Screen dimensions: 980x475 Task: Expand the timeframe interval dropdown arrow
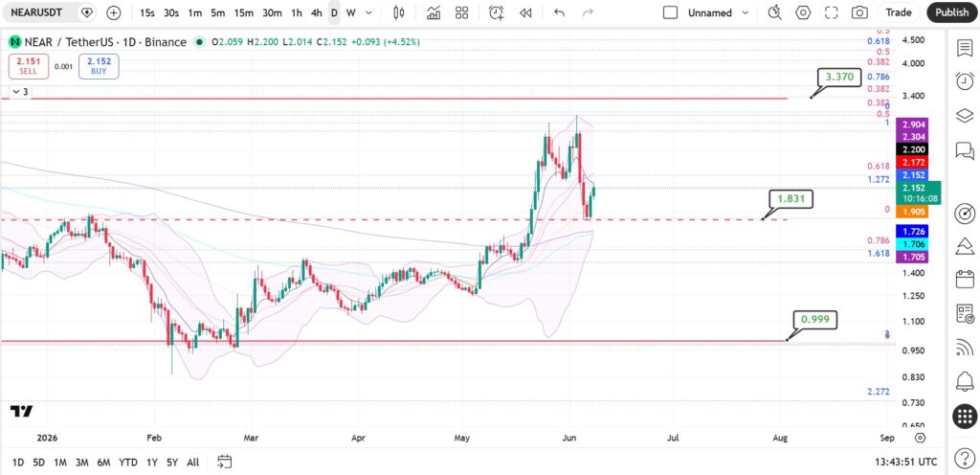coord(368,12)
